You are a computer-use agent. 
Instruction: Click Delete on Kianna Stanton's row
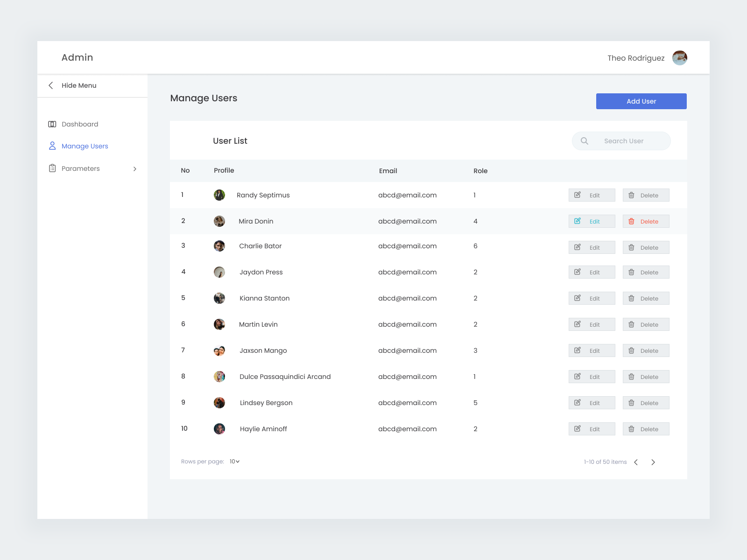[646, 298]
